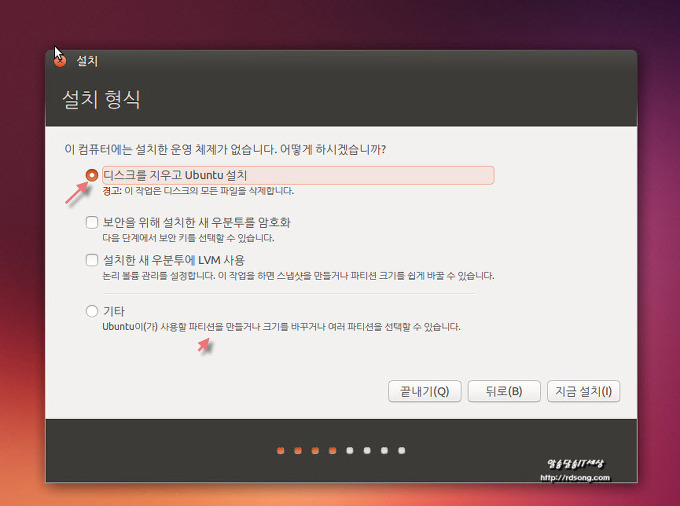Click the LVM description text about 논리 볼륨 관리
Screen dimensions: 680x506
(x=297, y=276)
